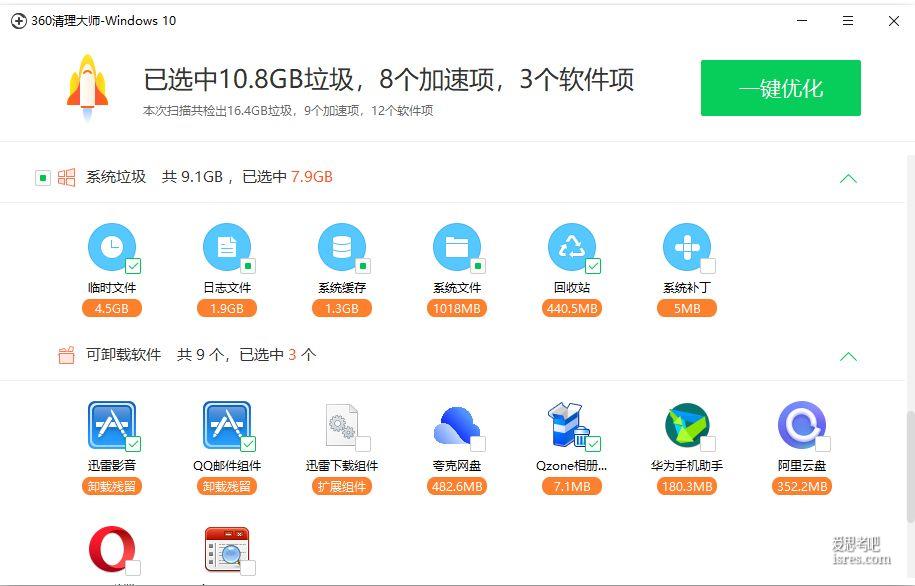915x586 pixels.
Task: Click the 1.3GB size badge
Action: coord(342,308)
